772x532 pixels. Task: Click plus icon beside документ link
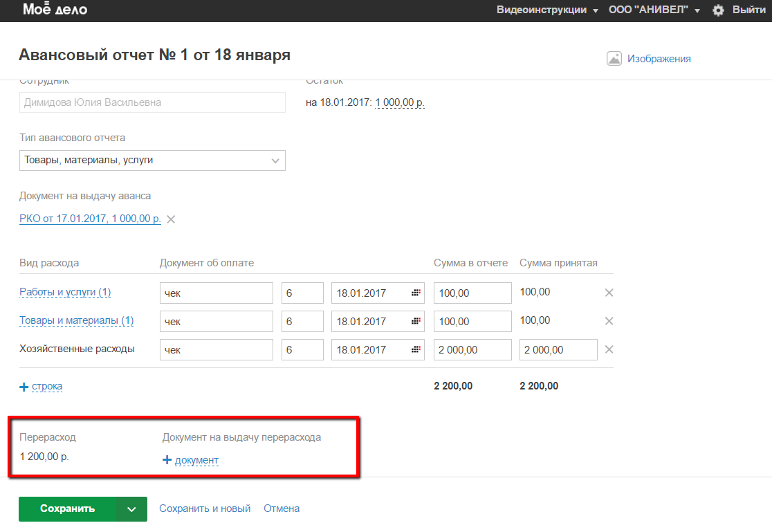167,460
